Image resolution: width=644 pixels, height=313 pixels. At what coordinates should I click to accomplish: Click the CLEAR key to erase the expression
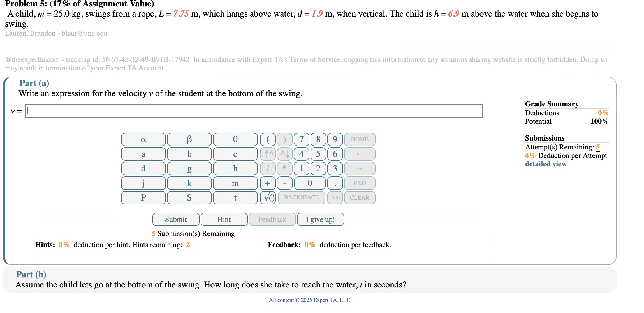pos(360,197)
